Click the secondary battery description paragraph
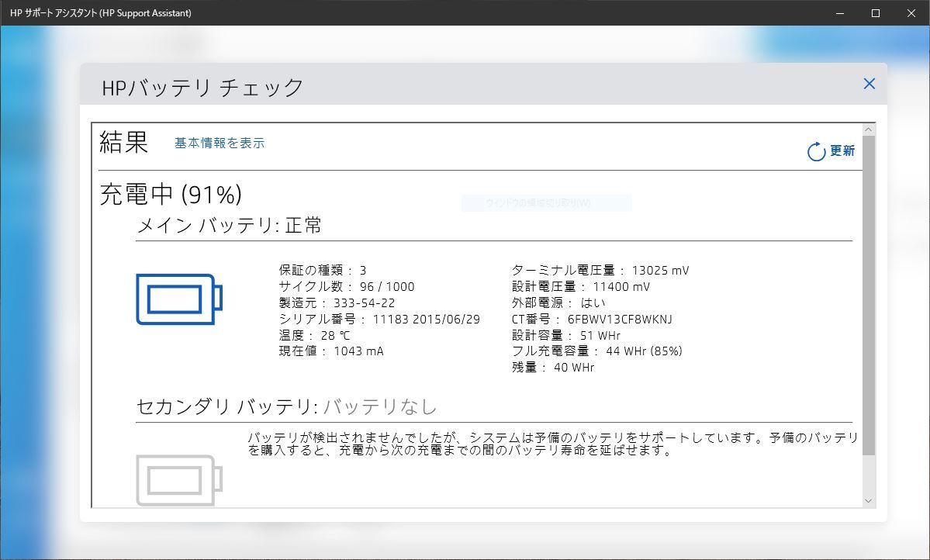The width and height of the screenshot is (930, 560). [x=553, y=444]
